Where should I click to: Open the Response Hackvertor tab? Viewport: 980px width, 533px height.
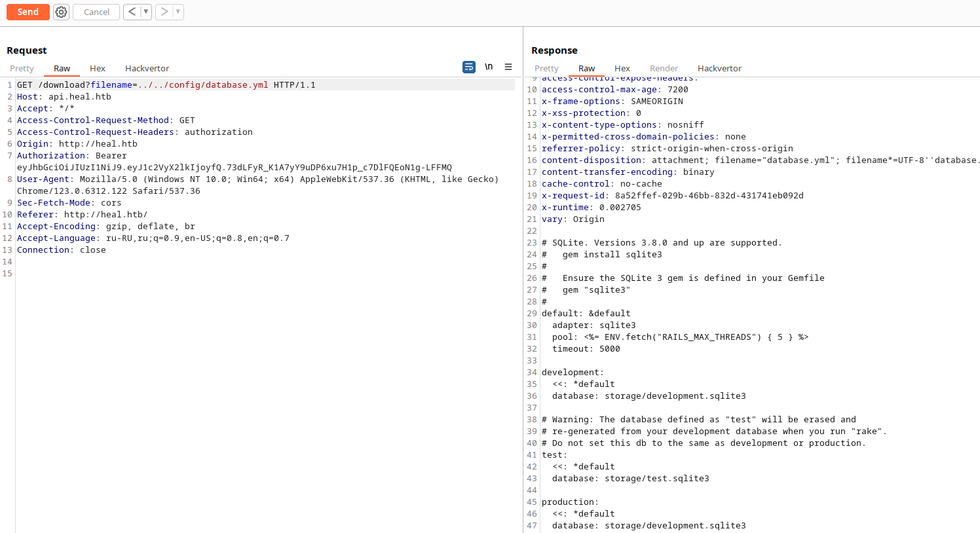[719, 68]
